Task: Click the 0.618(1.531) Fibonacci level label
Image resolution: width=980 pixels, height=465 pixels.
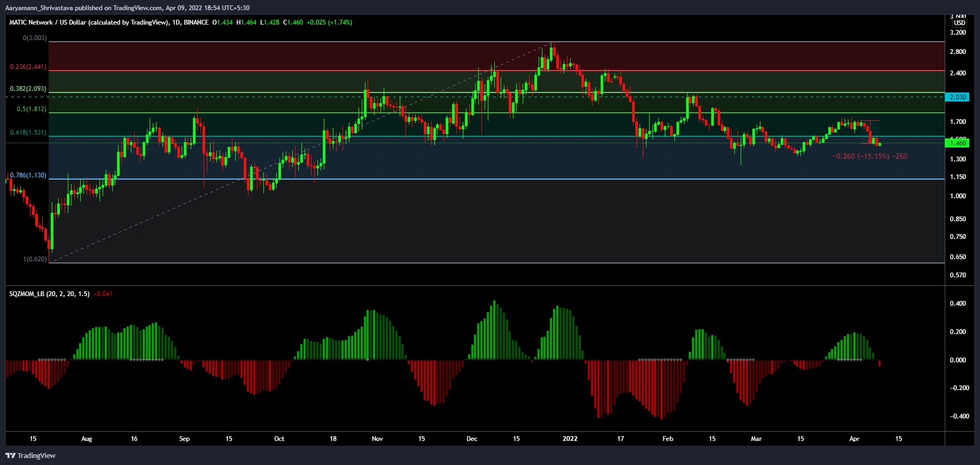Action: click(x=28, y=133)
